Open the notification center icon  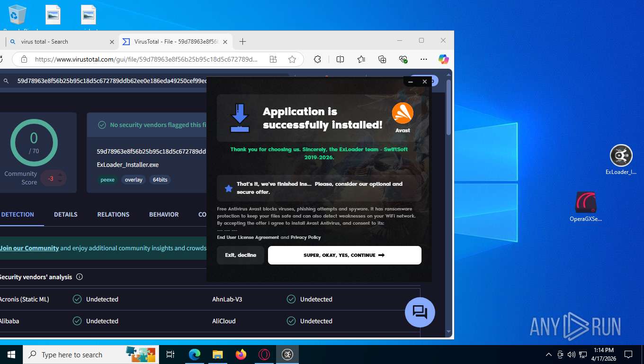click(x=628, y=355)
